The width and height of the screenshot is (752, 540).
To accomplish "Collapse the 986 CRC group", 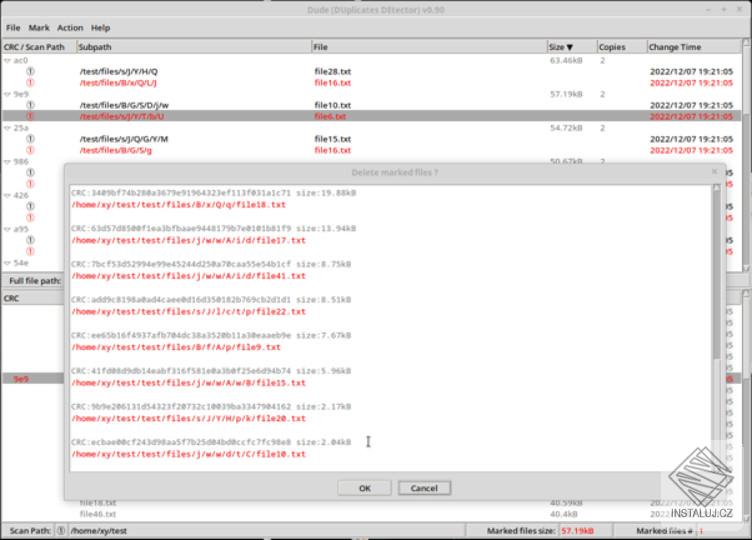I will click(x=7, y=162).
